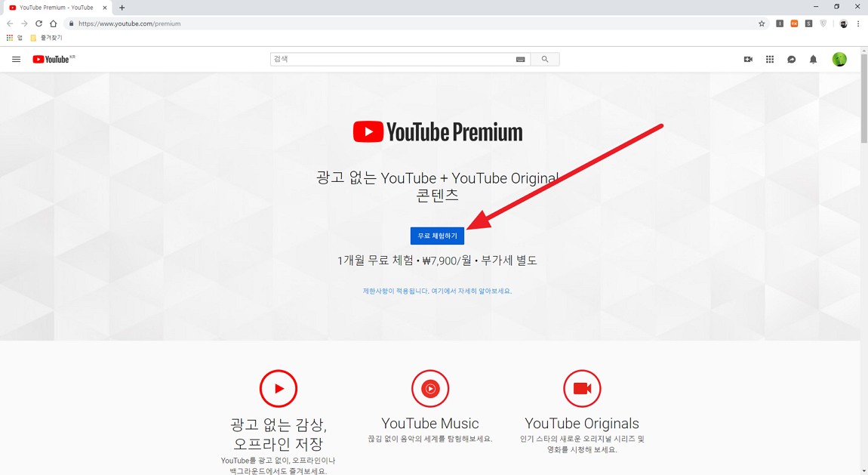Open the video upload camera icon
This screenshot has width=868, height=475.
(748, 59)
